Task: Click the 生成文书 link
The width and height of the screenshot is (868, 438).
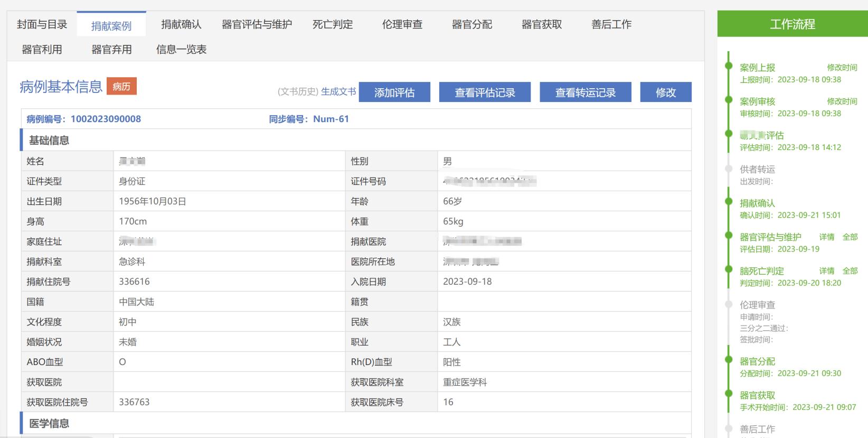Action: (338, 92)
